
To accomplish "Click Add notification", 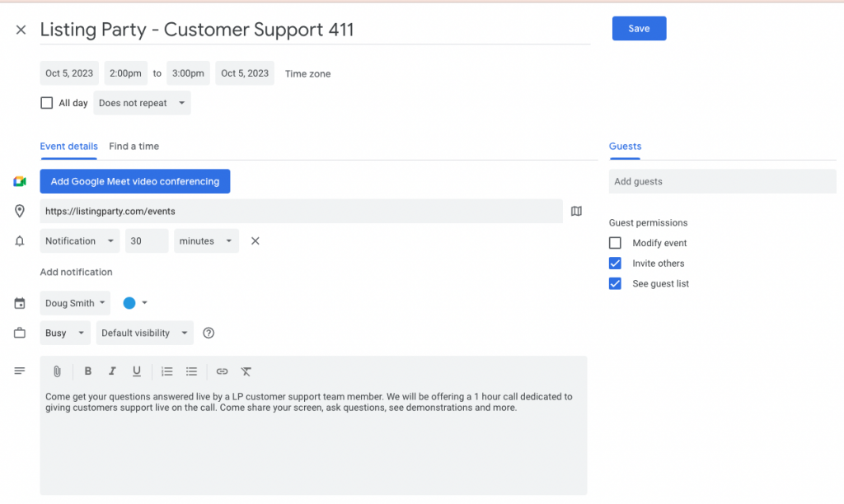I will [76, 272].
